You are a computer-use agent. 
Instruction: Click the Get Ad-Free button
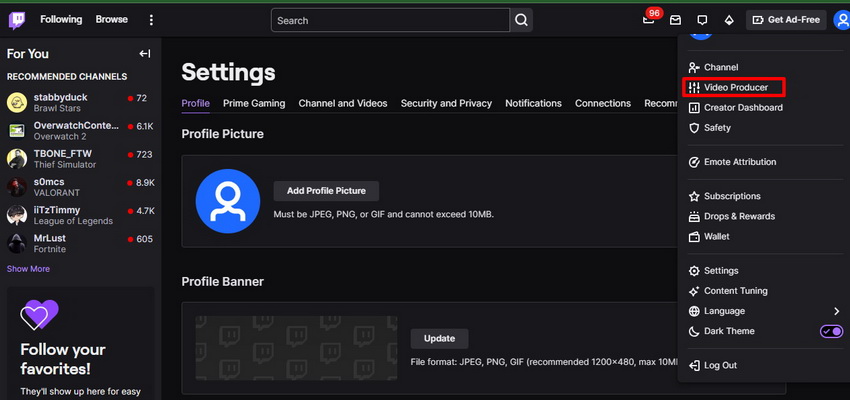pyautogui.click(x=786, y=20)
